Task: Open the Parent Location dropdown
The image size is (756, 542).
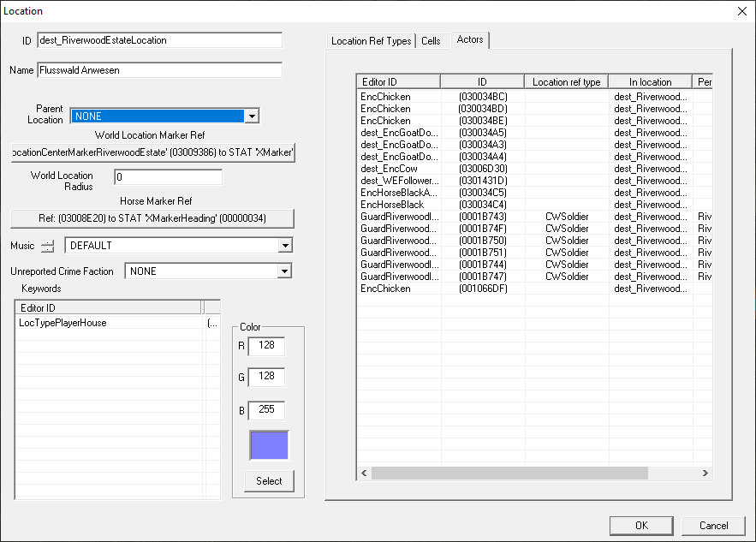Action: point(251,116)
